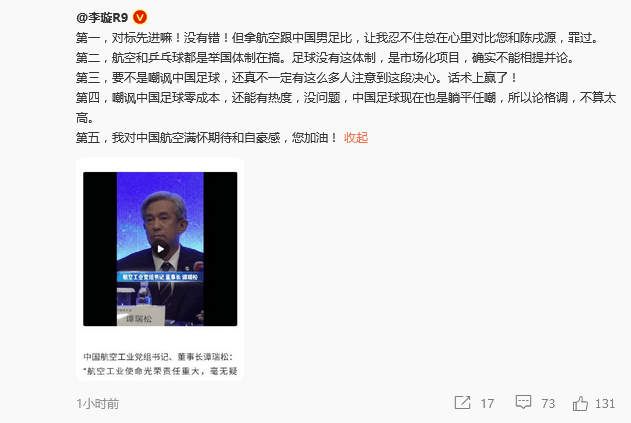This screenshot has width=631, height=423.
Task: Click the 1小时前 timestamp
Action: click(98, 404)
